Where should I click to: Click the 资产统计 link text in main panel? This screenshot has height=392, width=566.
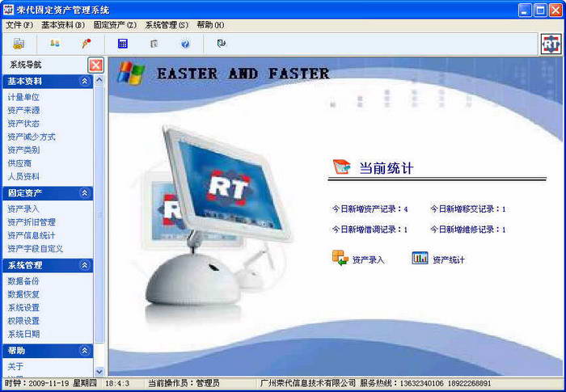[449, 260]
